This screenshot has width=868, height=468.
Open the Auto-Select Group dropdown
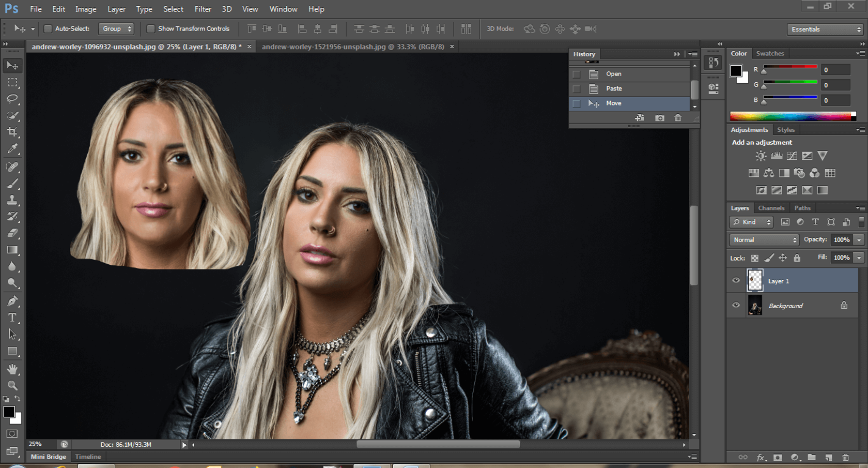click(x=116, y=28)
